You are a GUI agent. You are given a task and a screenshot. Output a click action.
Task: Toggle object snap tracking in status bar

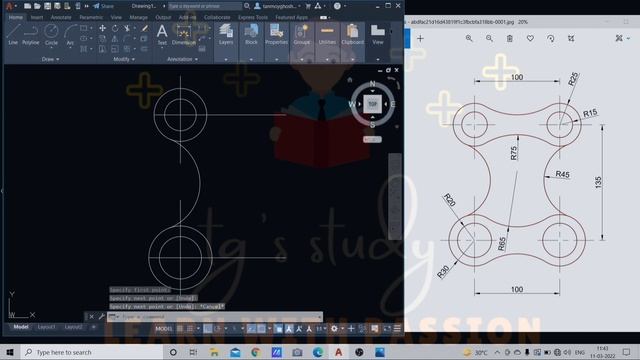click(251, 329)
